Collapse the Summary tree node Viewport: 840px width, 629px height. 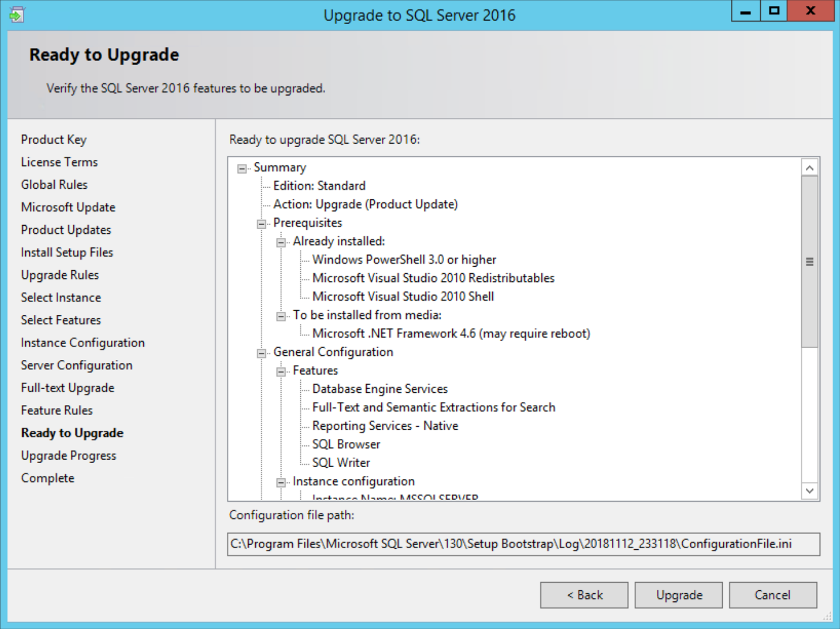click(242, 169)
